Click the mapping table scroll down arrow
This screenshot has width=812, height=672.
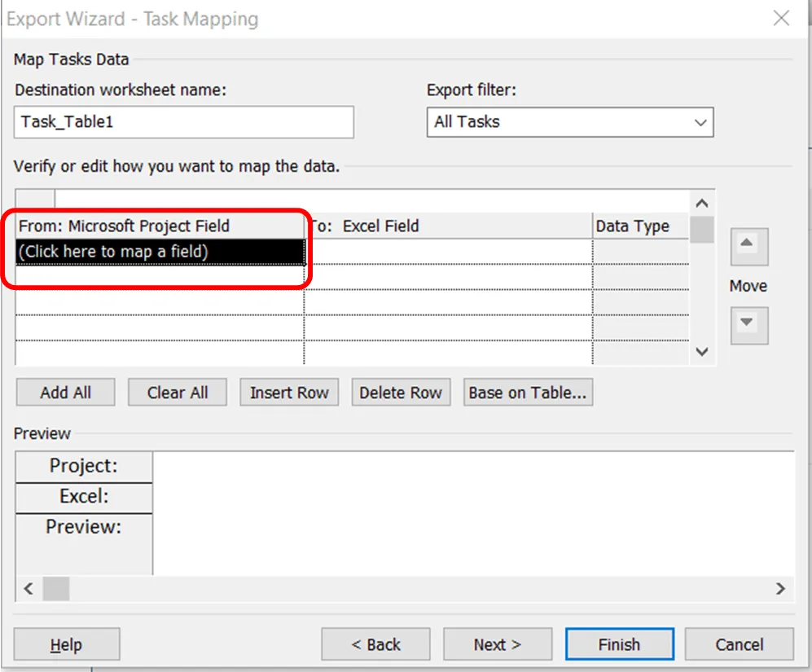tap(702, 352)
